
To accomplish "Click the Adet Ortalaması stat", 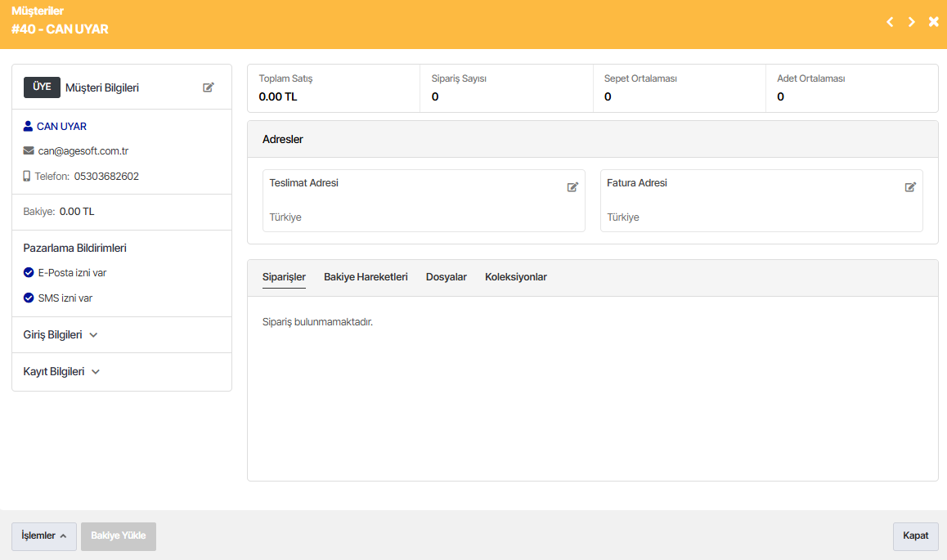I will (x=851, y=88).
